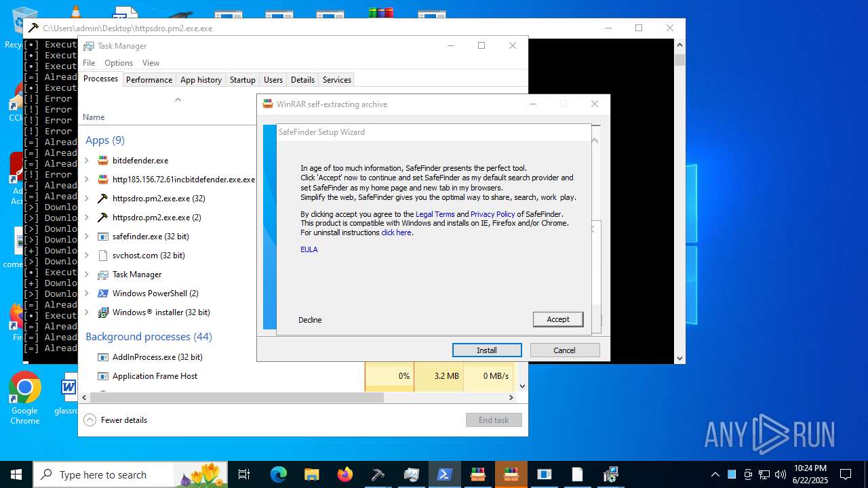Click Install in WinRAR self-extracting archive
868x488 pixels.
tap(487, 350)
